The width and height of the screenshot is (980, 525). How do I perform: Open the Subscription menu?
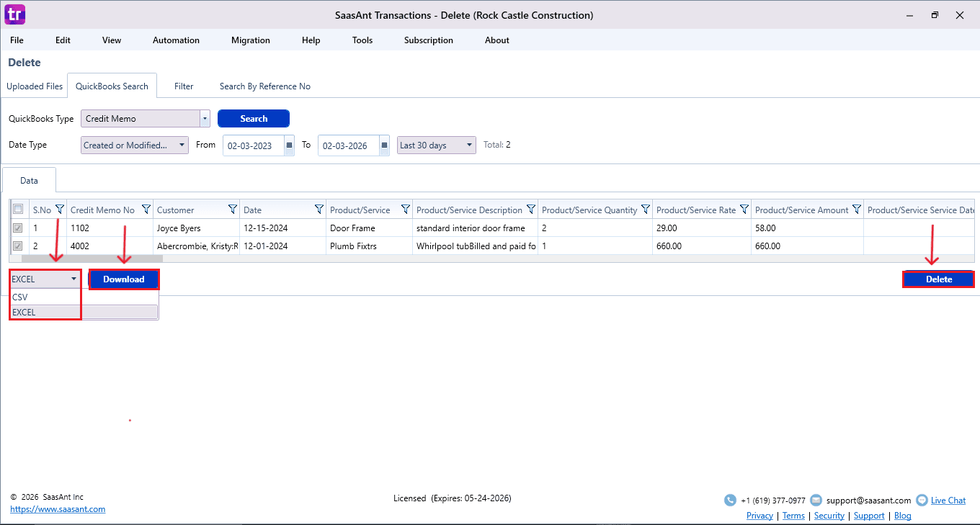click(x=429, y=40)
